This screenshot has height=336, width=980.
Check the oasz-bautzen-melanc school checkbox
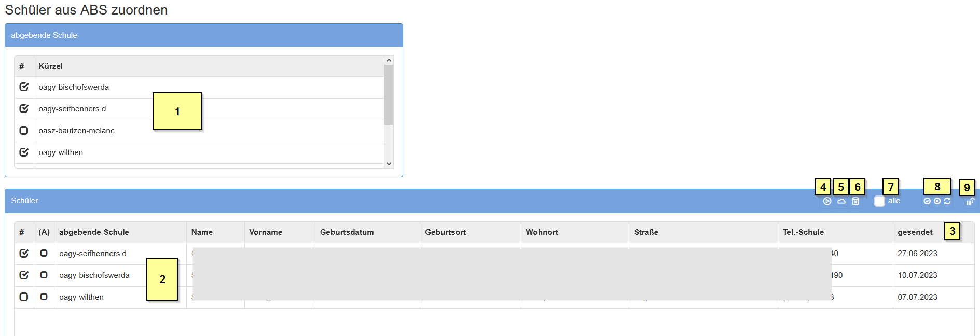[24, 131]
